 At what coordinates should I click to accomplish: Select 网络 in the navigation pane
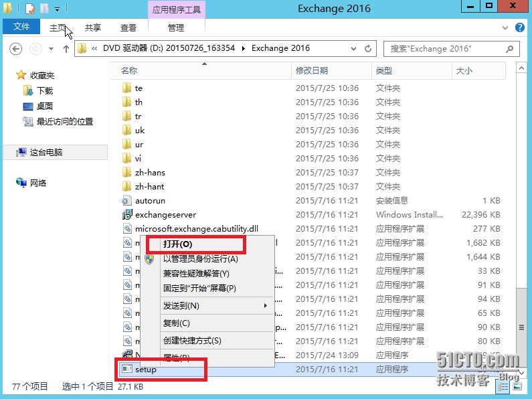coord(38,183)
